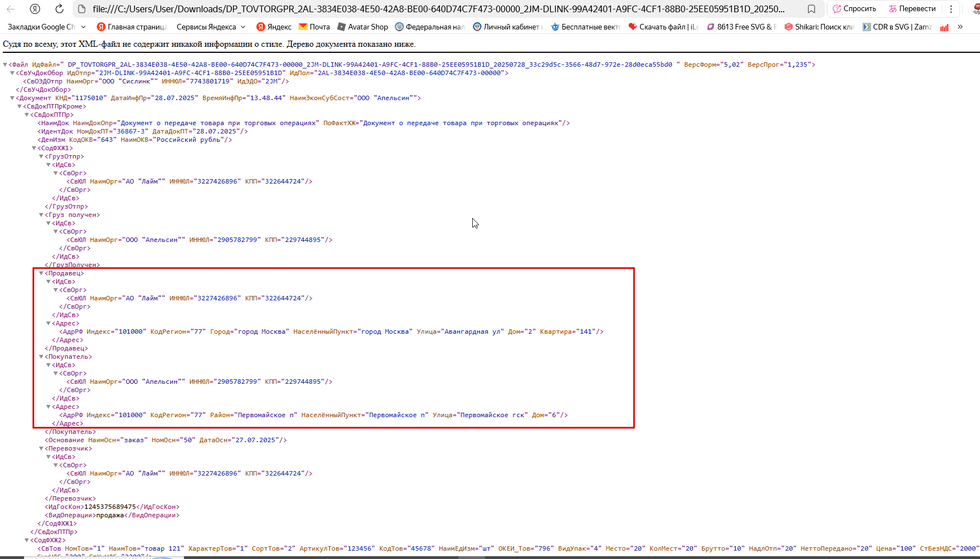Open the CDR в SVG bookmark
The height and width of the screenshot is (559, 980).
(897, 27)
